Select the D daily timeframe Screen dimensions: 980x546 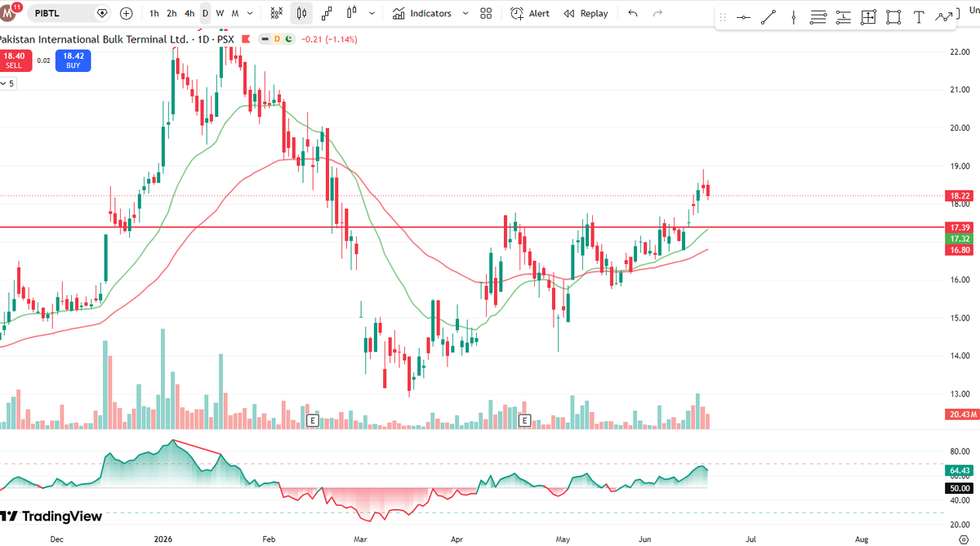[x=205, y=13]
